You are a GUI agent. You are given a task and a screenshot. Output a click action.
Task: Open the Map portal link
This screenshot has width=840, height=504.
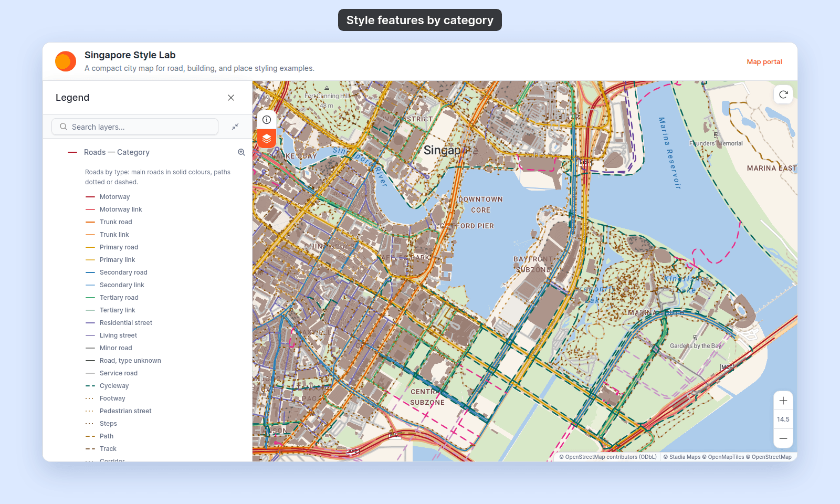coord(764,61)
